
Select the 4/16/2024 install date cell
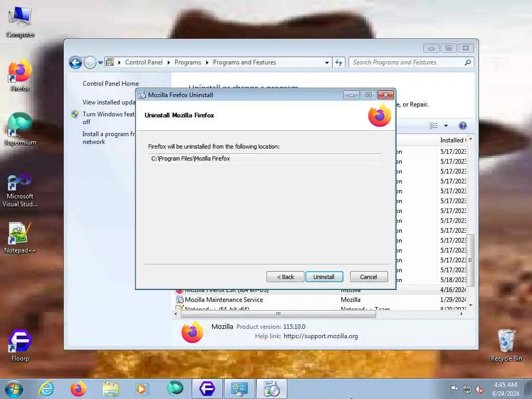453,290
